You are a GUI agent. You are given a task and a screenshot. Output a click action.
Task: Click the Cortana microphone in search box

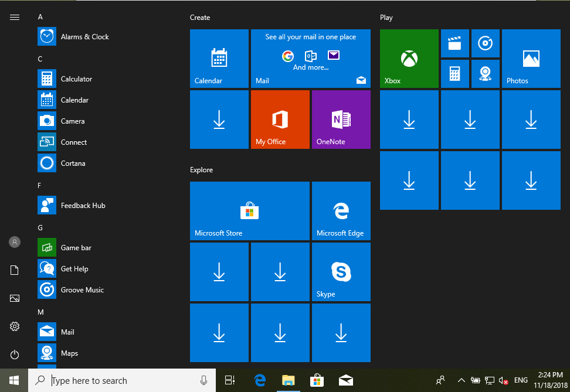point(203,380)
